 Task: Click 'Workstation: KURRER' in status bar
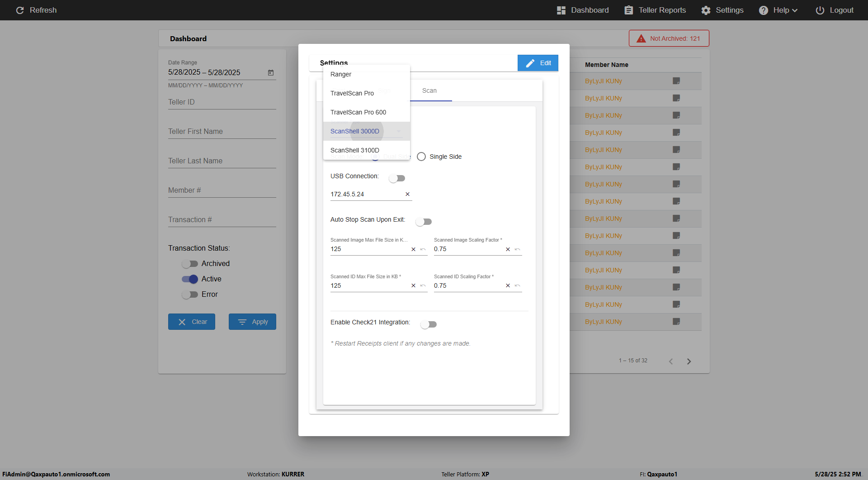[x=276, y=474]
